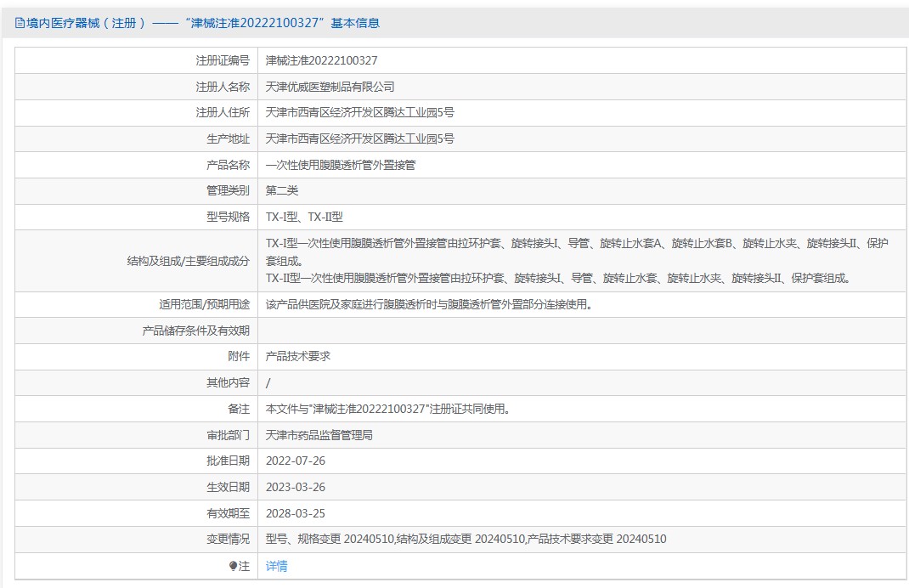Click the 注册人住所 address value
909x588 pixels.
pyautogui.click(x=360, y=112)
